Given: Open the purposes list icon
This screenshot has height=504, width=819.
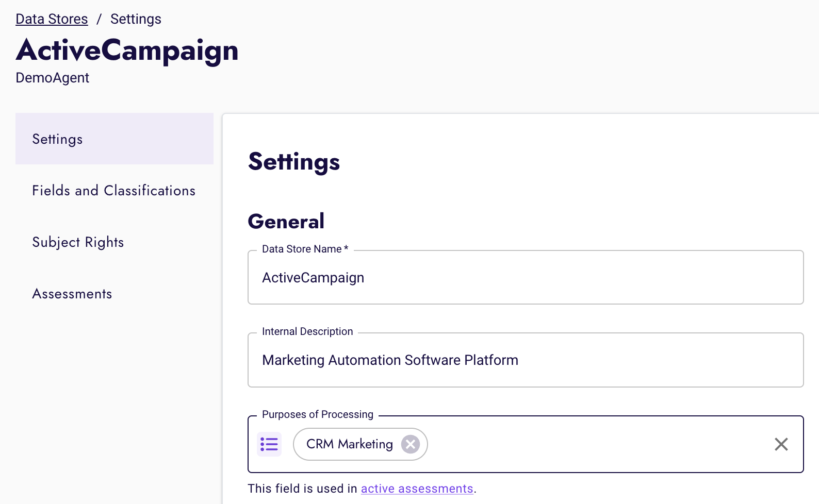Looking at the screenshot, I should pos(269,444).
